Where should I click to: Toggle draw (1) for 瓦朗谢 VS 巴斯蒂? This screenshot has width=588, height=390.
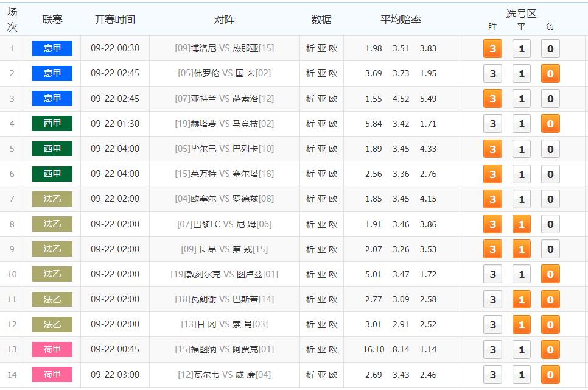pos(521,300)
